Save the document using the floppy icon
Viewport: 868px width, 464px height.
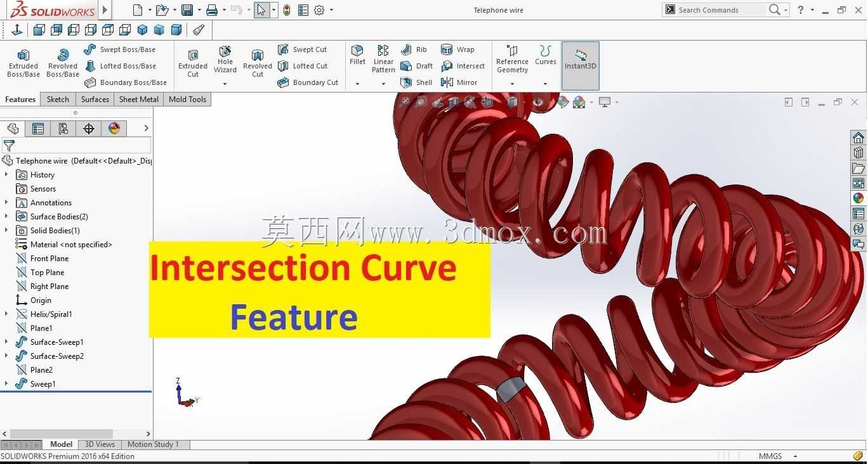pyautogui.click(x=187, y=10)
